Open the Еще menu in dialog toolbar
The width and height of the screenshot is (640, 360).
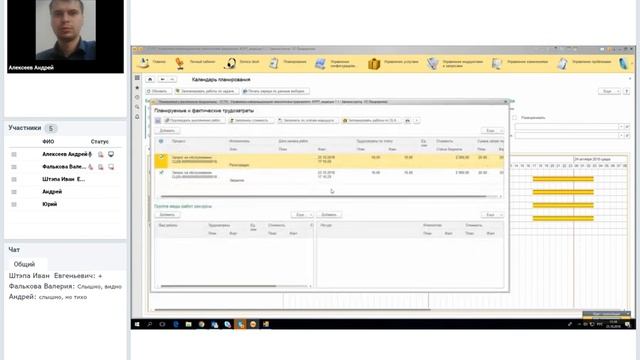492,131
